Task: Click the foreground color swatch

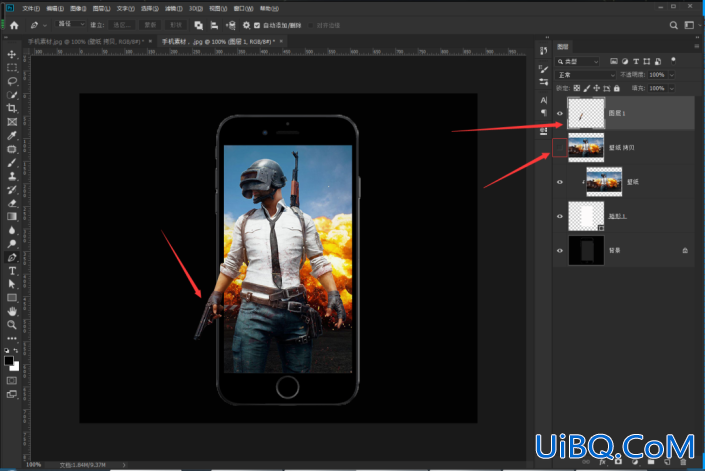Action: [9, 360]
